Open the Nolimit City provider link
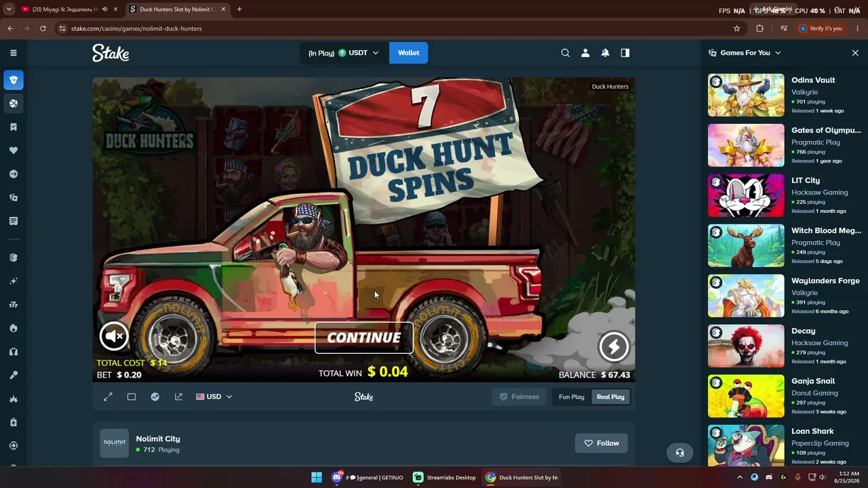This screenshot has width=868, height=488. [x=158, y=439]
